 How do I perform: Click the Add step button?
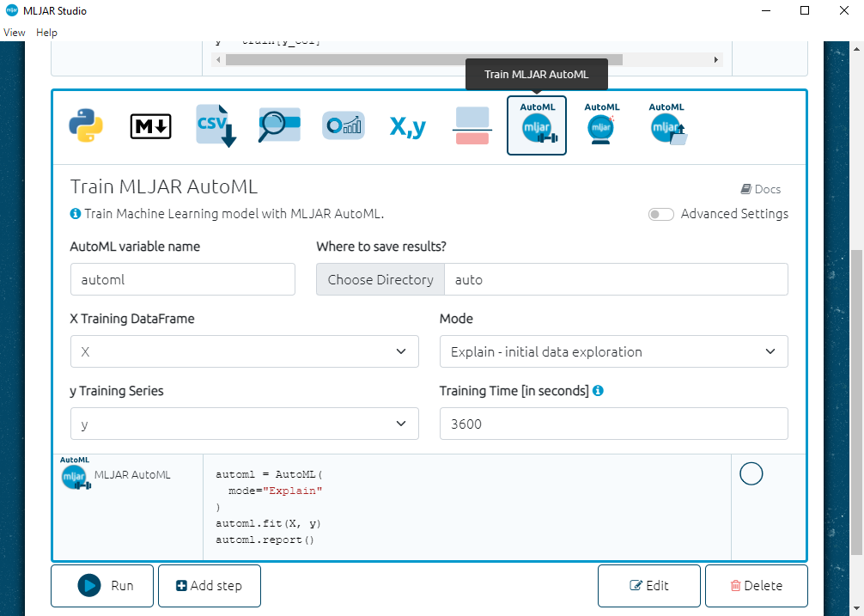point(210,586)
